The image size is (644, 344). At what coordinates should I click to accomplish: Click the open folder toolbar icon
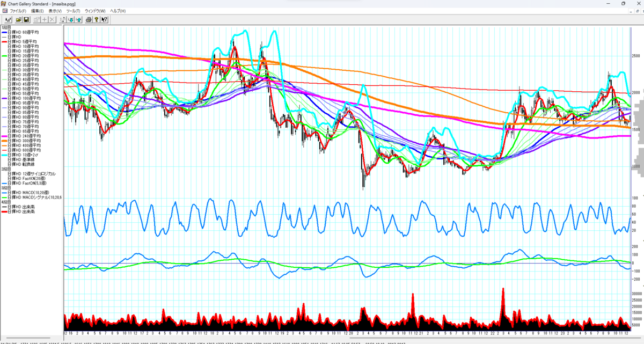tap(19, 20)
